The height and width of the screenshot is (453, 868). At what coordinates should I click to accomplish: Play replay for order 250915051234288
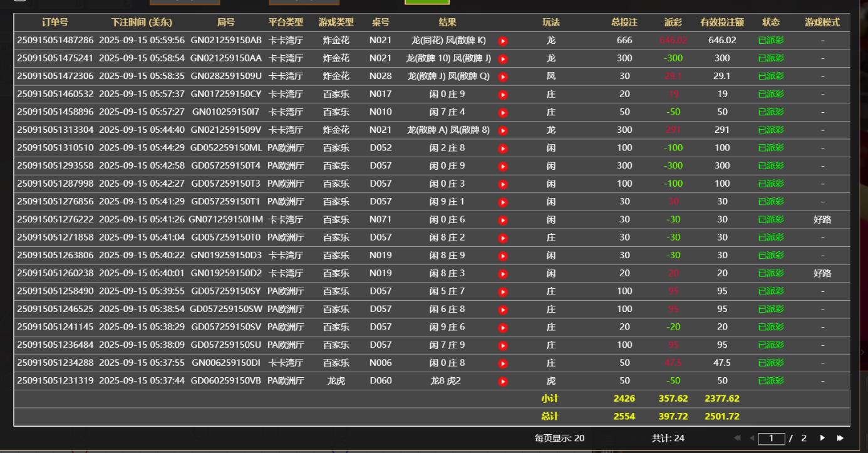pos(502,363)
